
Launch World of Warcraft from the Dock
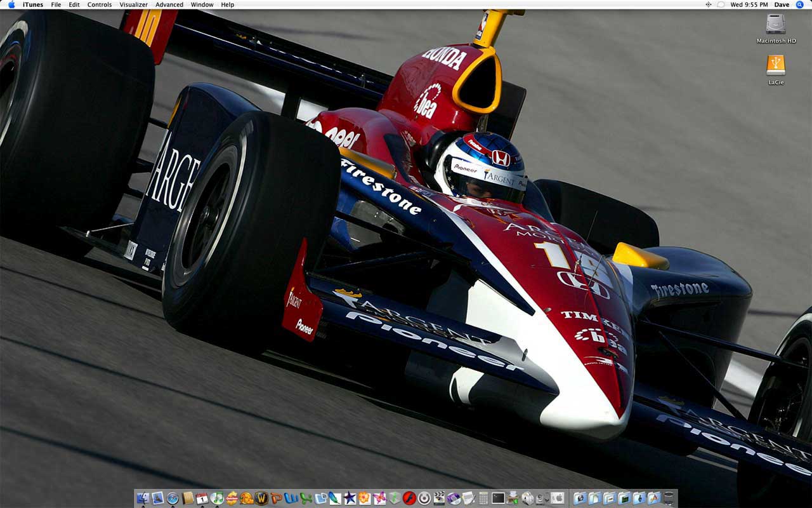(261, 498)
